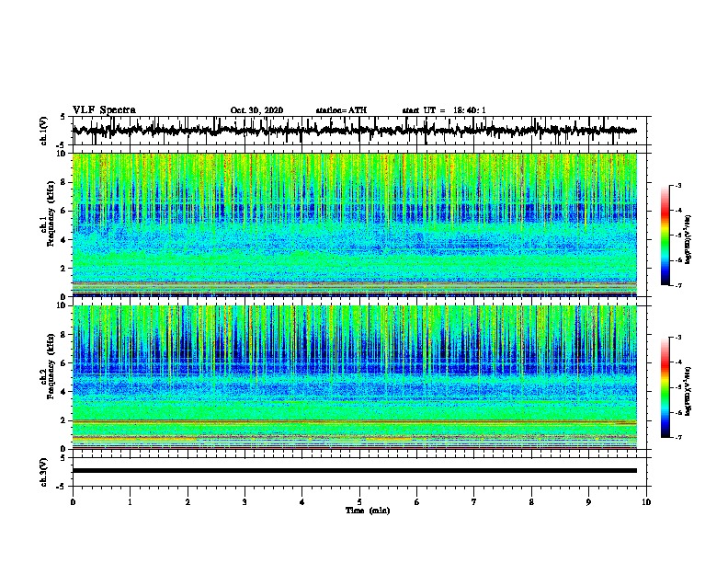Click time axis tick label "10"
Viewport: 728px width, 563px height.
click(646, 502)
